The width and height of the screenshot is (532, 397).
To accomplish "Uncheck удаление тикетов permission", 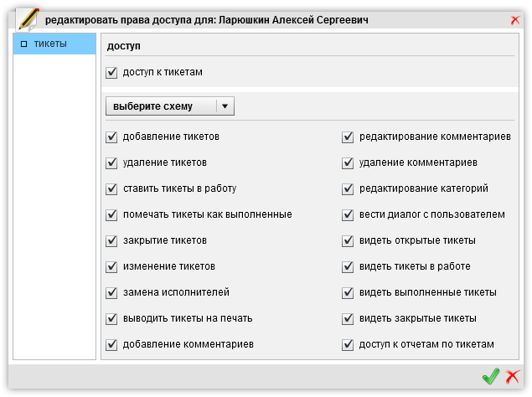I will pyautogui.click(x=112, y=162).
